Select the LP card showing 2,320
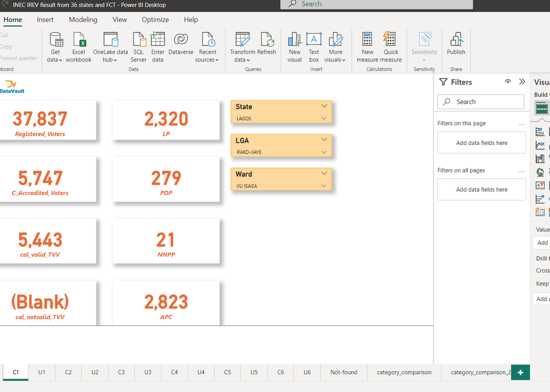This screenshot has width=550, height=392. pos(166,120)
